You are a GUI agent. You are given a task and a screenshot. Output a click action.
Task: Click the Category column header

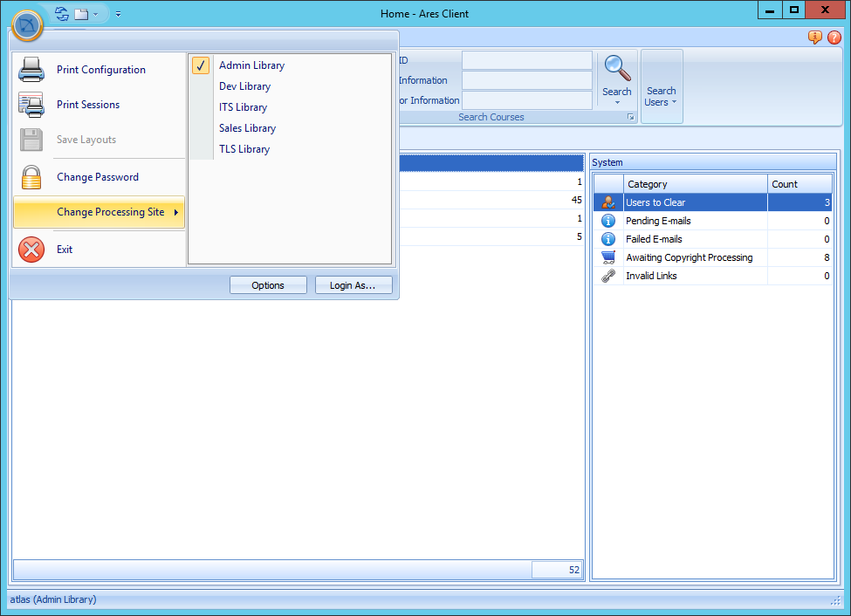(x=695, y=184)
